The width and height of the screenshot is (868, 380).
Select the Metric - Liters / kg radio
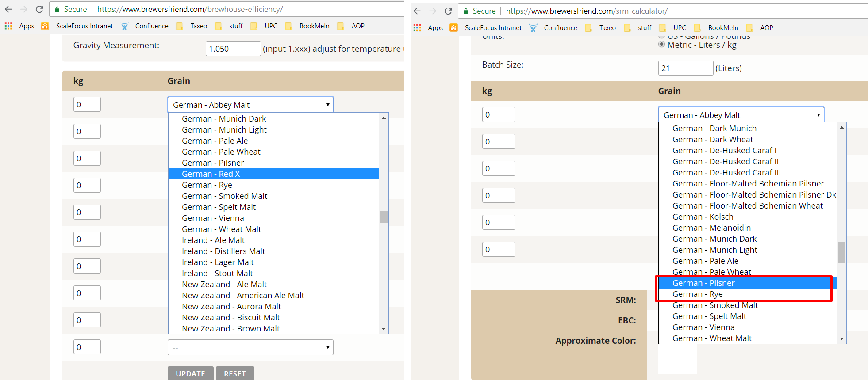662,45
